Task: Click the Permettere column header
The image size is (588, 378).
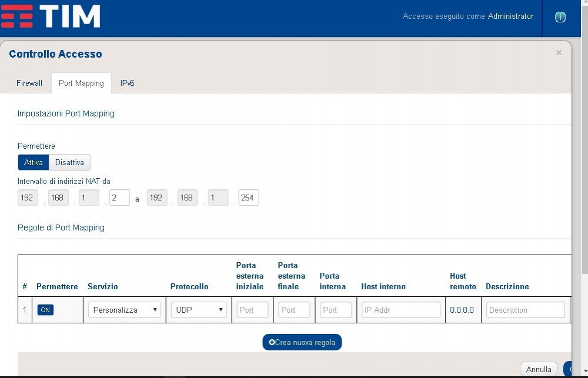Action: [x=57, y=286]
